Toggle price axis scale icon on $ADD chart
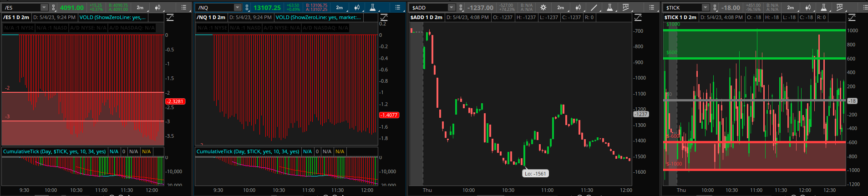868x196 pixels. [x=638, y=17]
